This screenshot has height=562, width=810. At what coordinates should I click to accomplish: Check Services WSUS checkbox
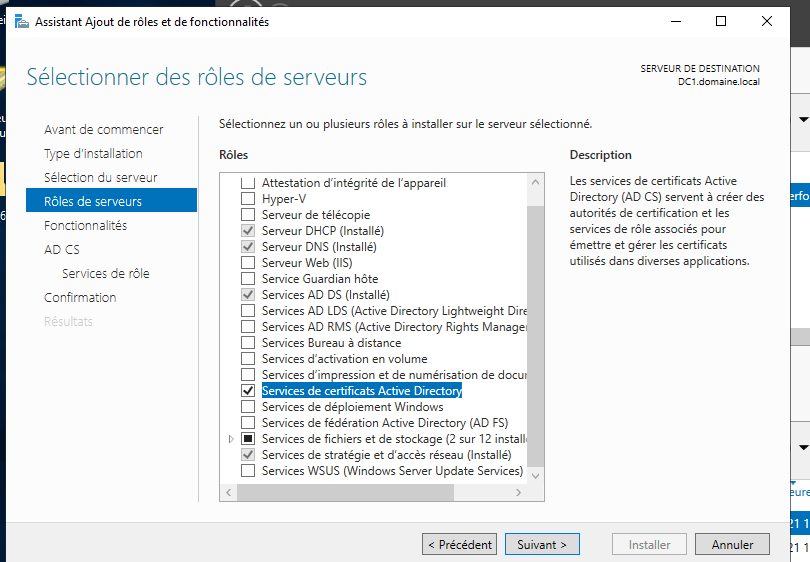pyautogui.click(x=248, y=471)
